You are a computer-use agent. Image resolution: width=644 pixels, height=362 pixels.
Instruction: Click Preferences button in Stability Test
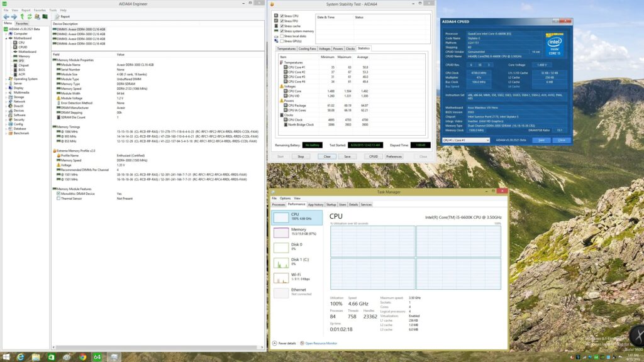pos(394,156)
